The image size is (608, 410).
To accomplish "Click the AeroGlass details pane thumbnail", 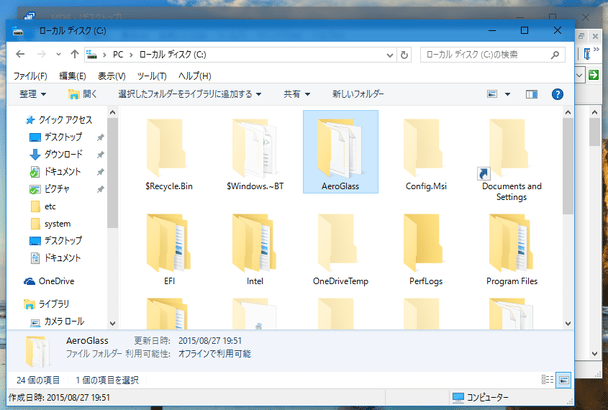I will point(37,351).
